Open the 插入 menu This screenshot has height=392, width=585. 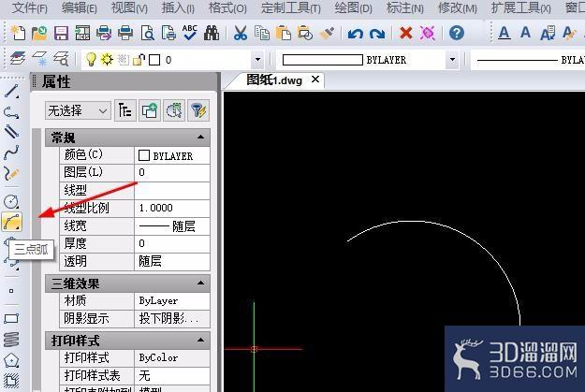178,7
